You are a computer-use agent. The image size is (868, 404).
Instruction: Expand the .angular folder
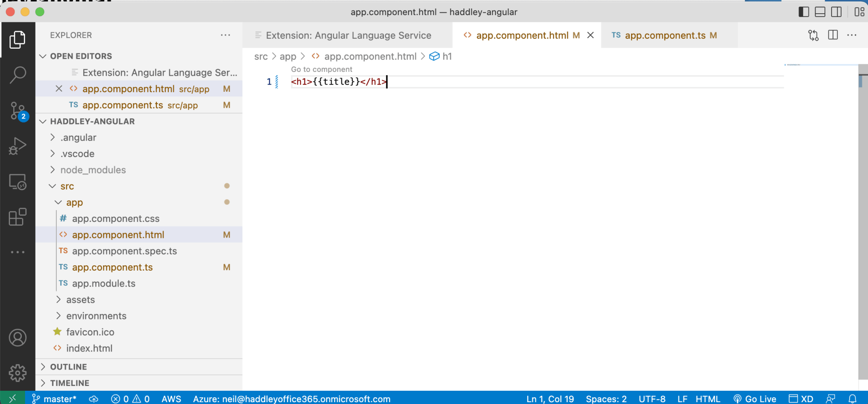[x=139, y=138]
